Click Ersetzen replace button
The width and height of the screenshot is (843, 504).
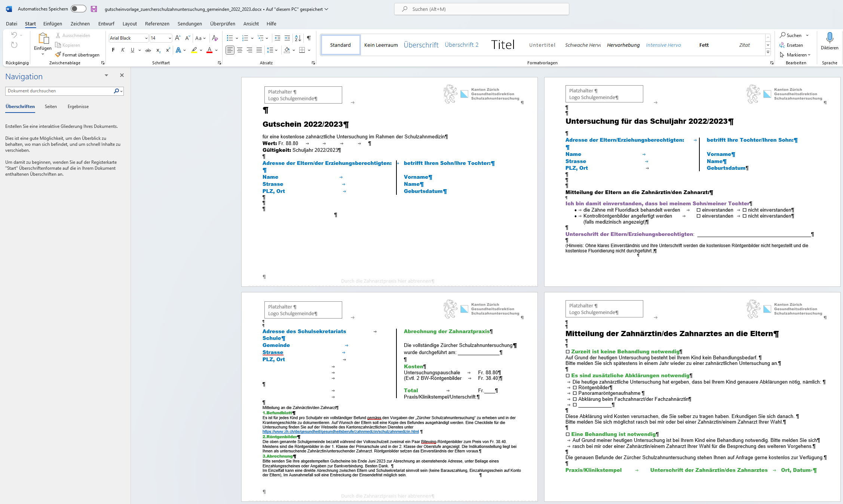click(x=791, y=45)
